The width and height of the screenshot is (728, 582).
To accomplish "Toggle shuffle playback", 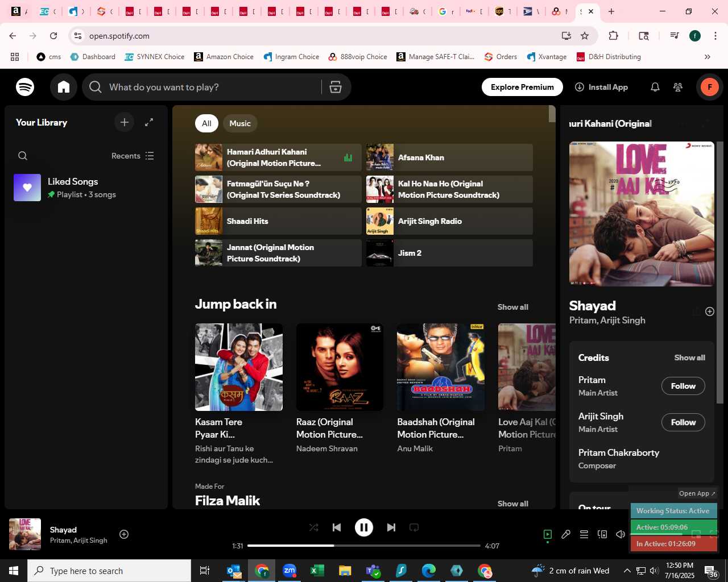I will pyautogui.click(x=314, y=527).
